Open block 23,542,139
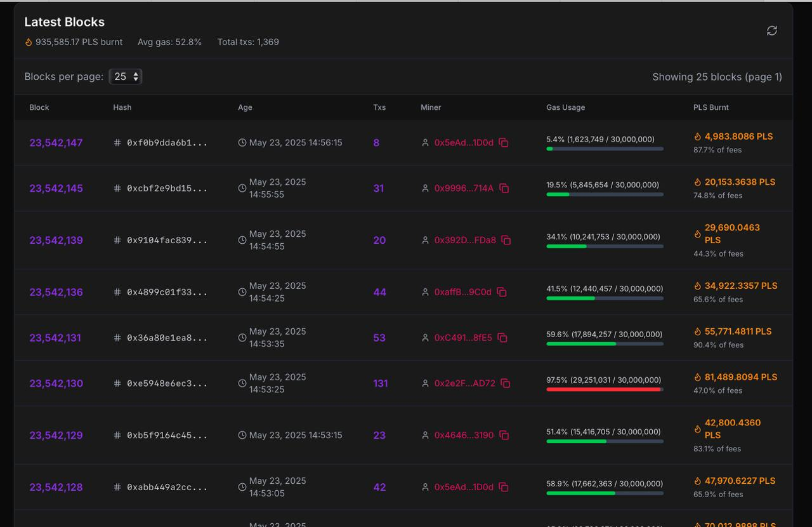 [x=56, y=241]
